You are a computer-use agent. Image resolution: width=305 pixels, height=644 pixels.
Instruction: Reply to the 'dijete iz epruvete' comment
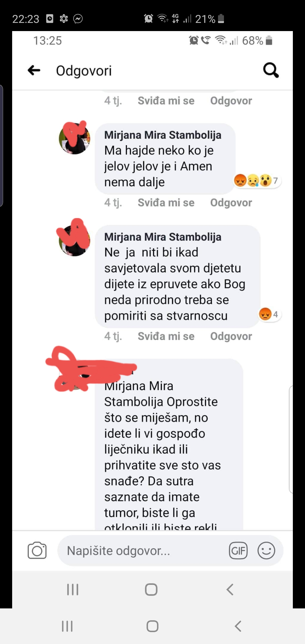(231, 336)
